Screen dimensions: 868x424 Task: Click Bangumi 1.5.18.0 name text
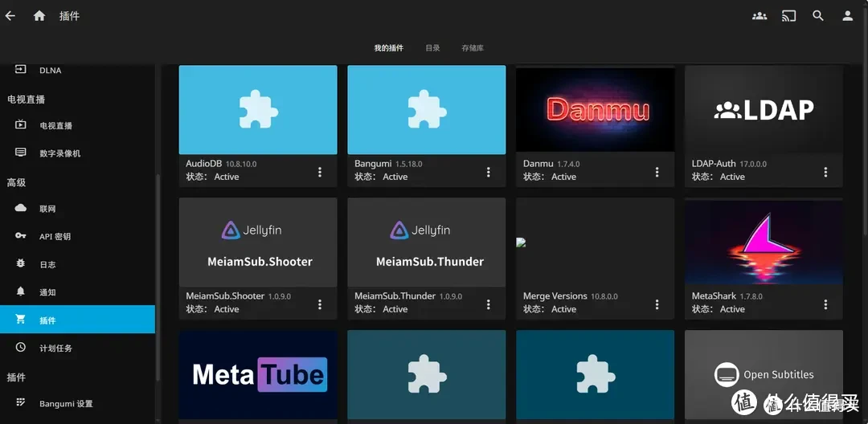(x=389, y=164)
